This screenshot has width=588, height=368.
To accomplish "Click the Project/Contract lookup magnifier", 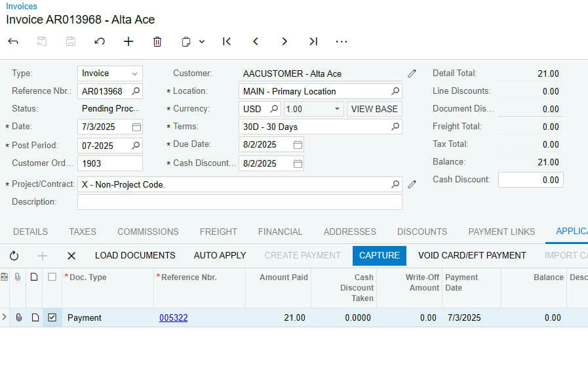I will pos(395,184).
